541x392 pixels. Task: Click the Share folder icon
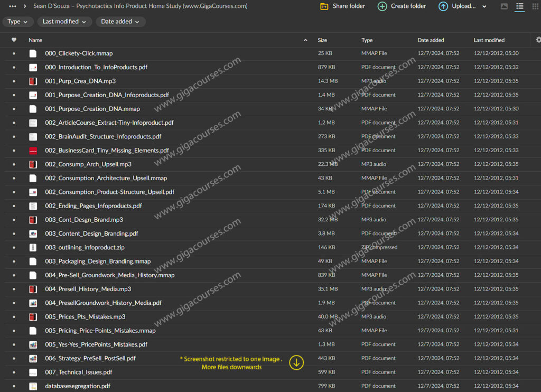(x=324, y=6)
